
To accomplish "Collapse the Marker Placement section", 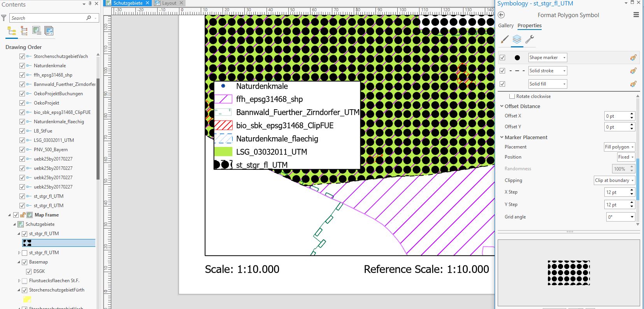I will coord(502,137).
